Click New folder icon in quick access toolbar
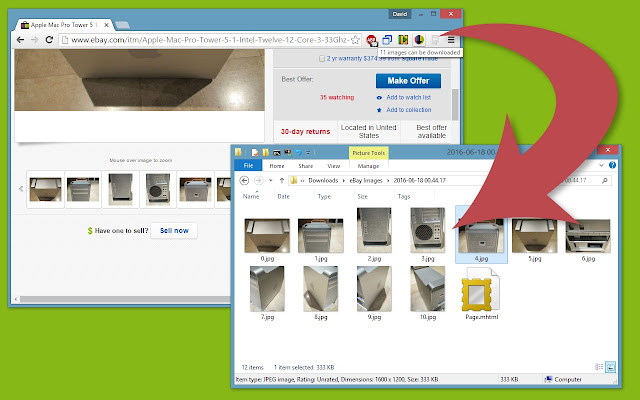 [266, 153]
